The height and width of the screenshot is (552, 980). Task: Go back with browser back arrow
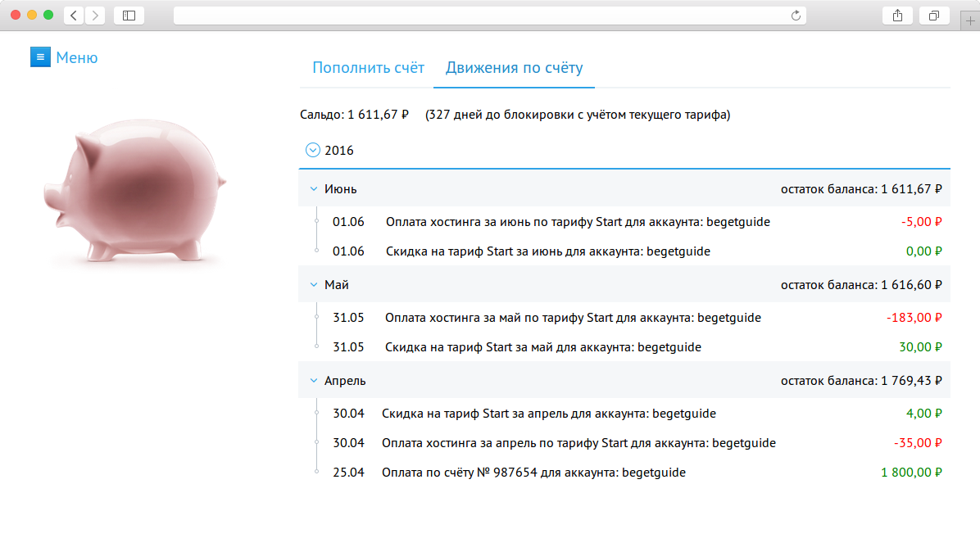[74, 16]
